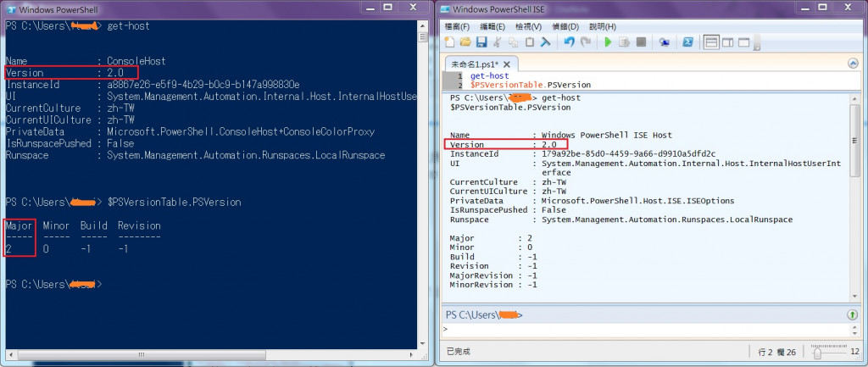Image resolution: width=868 pixels, height=367 pixels.
Task: Copy selection with ISE copy icon
Action: 513,42
